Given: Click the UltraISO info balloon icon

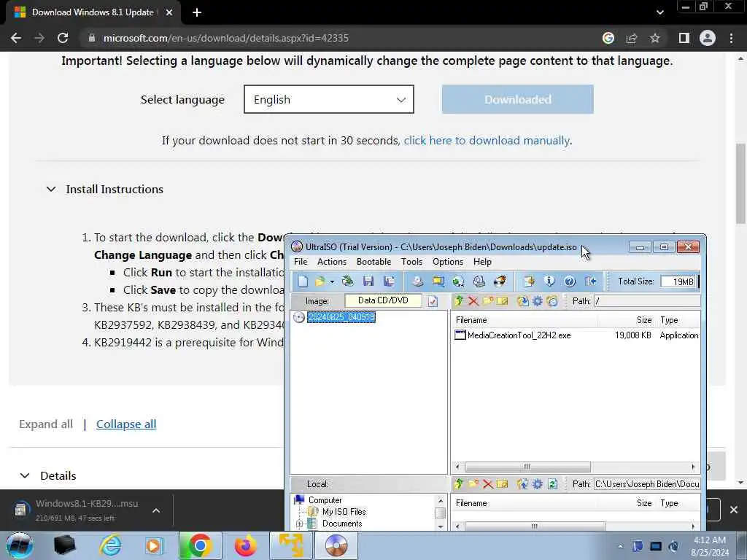Looking at the screenshot, I should coord(549,281).
